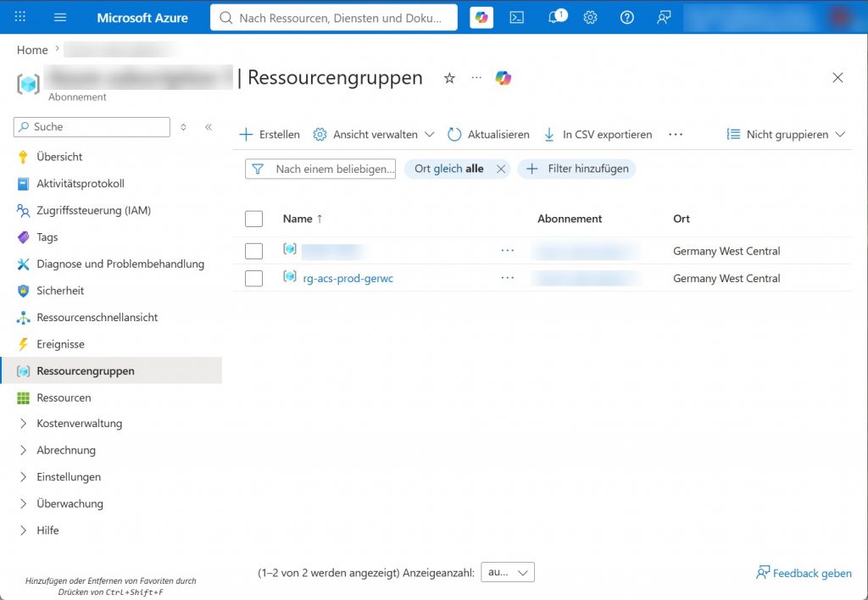Remove the Ort filter with X
Viewport: 868px width, 600px height.
500,169
